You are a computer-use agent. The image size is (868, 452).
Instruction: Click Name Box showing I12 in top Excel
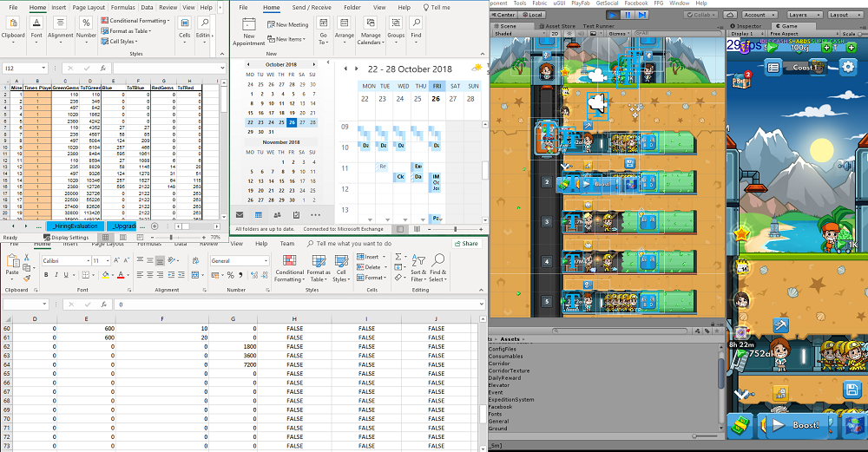tap(25, 68)
